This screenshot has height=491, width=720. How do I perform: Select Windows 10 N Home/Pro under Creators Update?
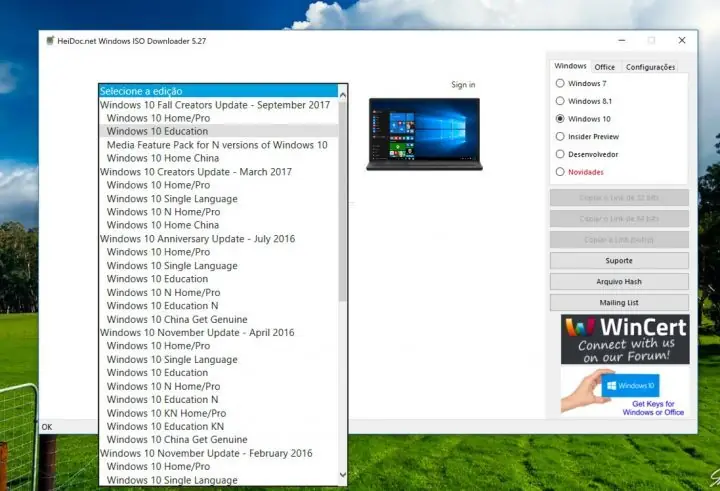(x=219, y=212)
